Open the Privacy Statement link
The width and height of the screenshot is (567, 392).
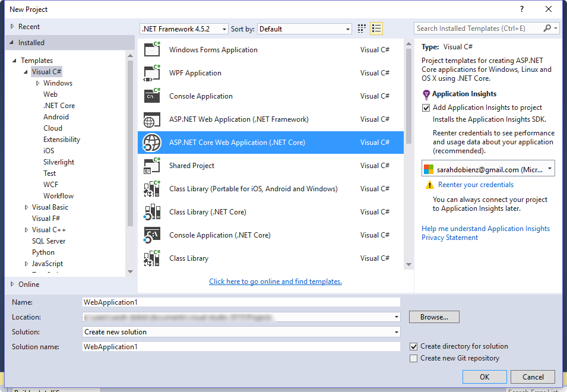pyautogui.click(x=449, y=238)
